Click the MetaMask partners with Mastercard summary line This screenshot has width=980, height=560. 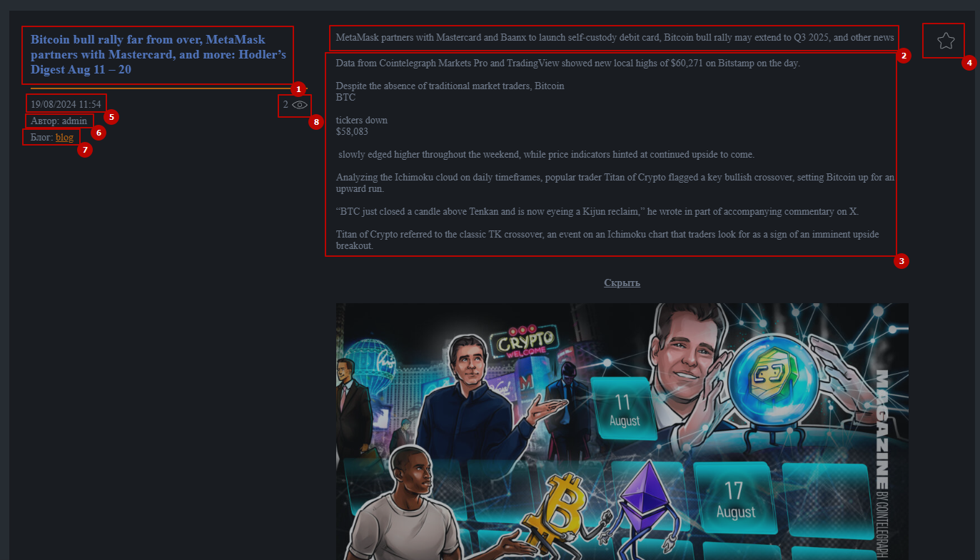615,37
